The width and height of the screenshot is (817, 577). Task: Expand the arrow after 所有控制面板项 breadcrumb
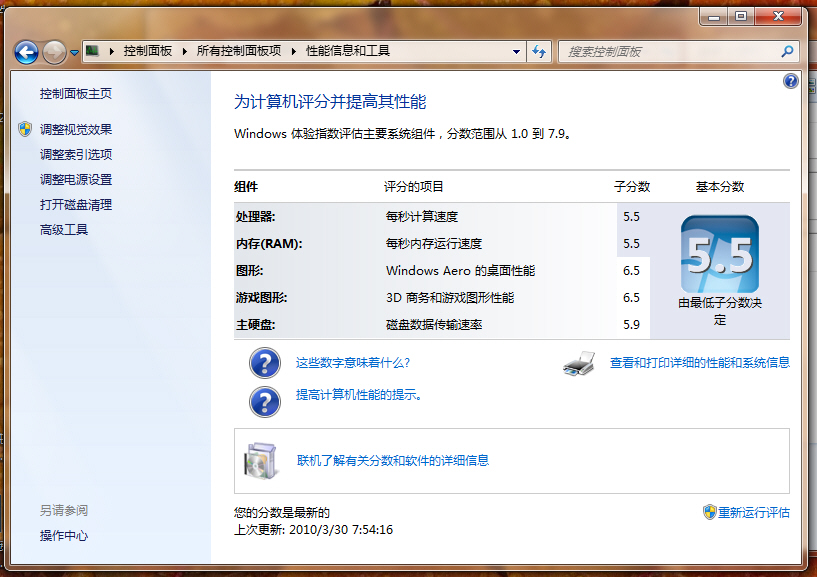tap(294, 51)
